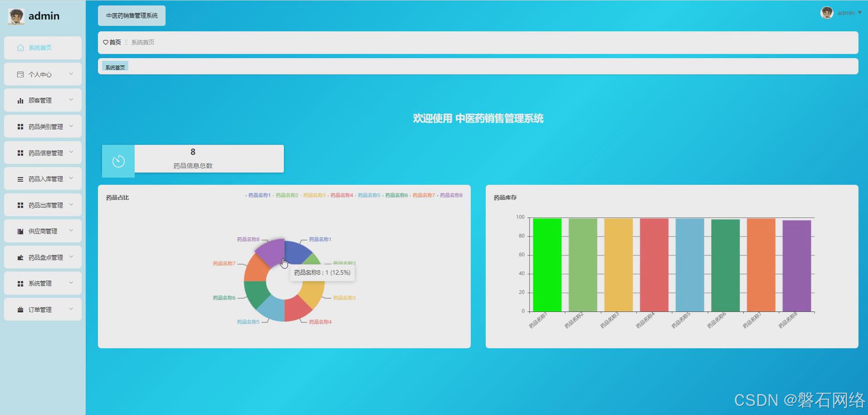Click the 顾客管理 bar-chart icon
Screen dimensions: 868x415
[20, 101]
